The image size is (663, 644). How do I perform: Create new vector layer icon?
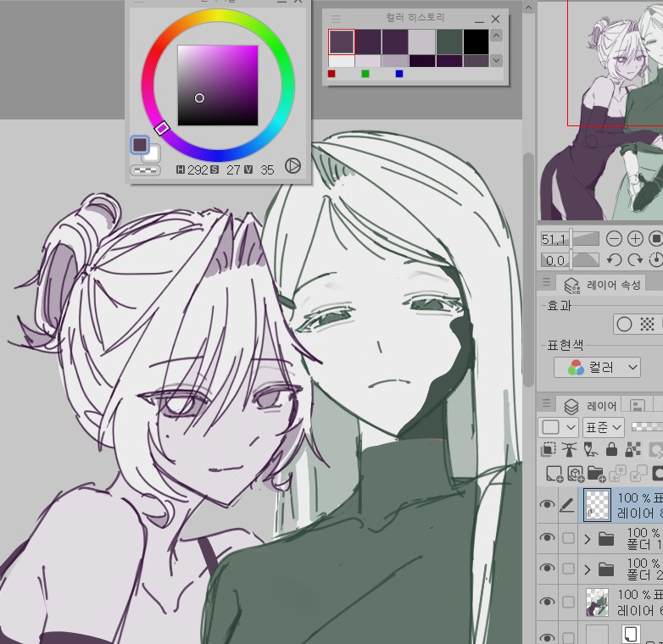576,474
